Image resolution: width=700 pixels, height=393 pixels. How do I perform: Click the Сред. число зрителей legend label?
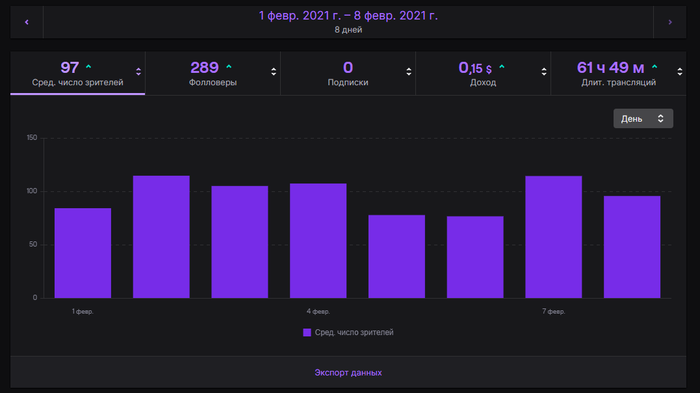[354, 332]
